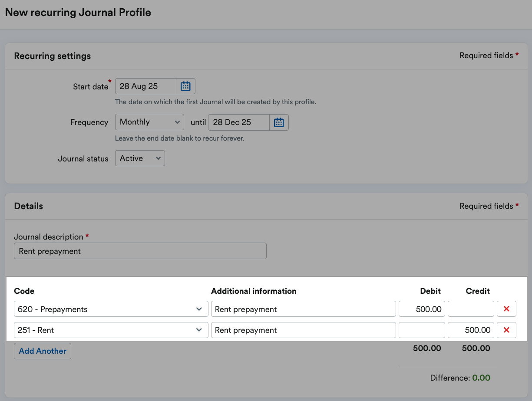Open the code selector chevron for Rent line
The width and height of the screenshot is (532, 401).
pyautogui.click(x=199, y=330)
